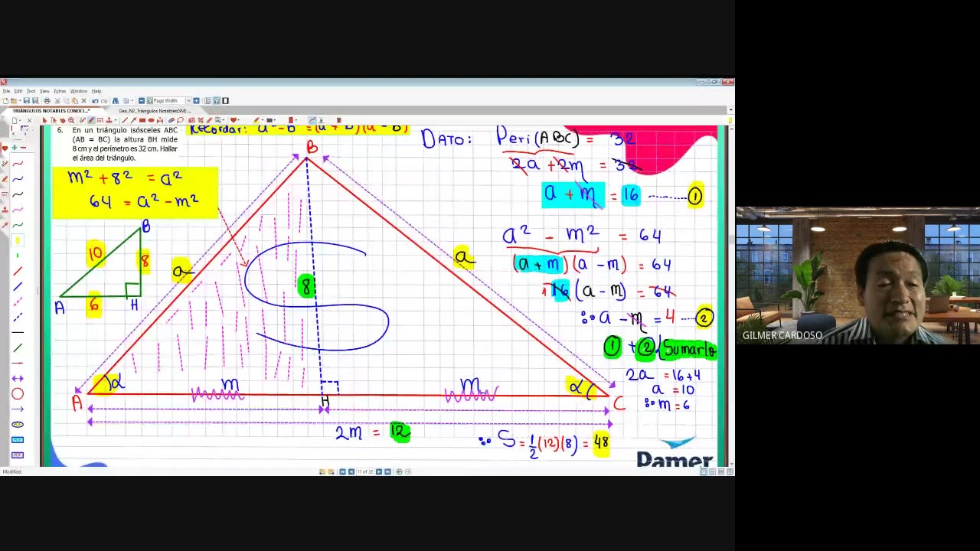This screenshot has height=551, width=980.
Task: Open the Window menu
Action: click(79, 91)
